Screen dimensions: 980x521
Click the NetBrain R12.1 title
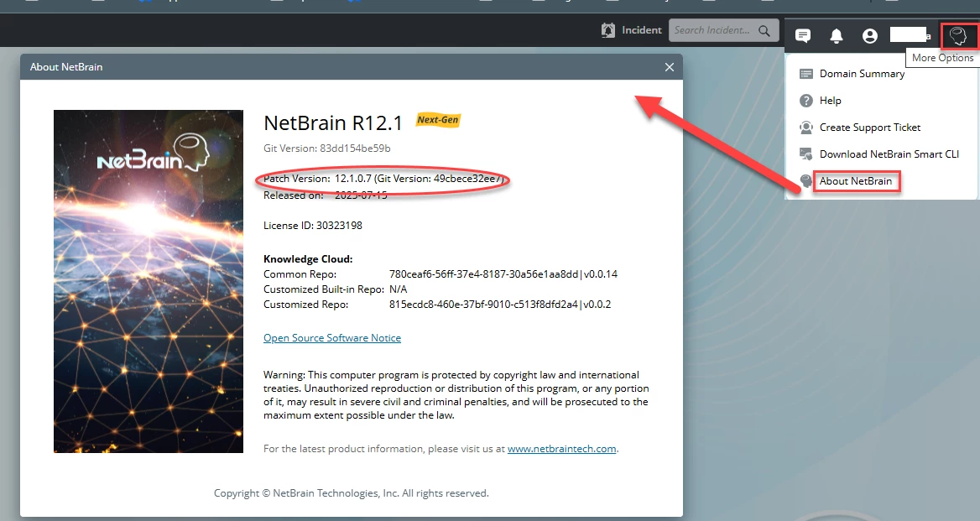point(333,123)
